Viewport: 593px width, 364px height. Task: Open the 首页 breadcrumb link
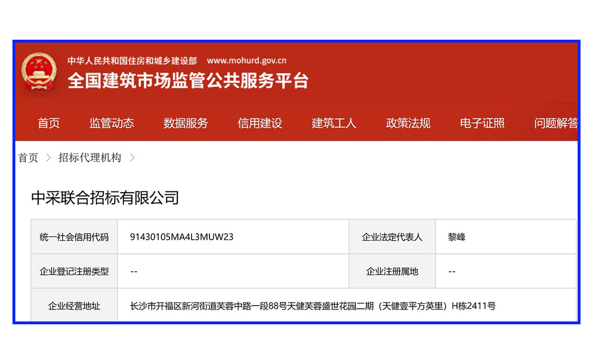coord(27,158)
